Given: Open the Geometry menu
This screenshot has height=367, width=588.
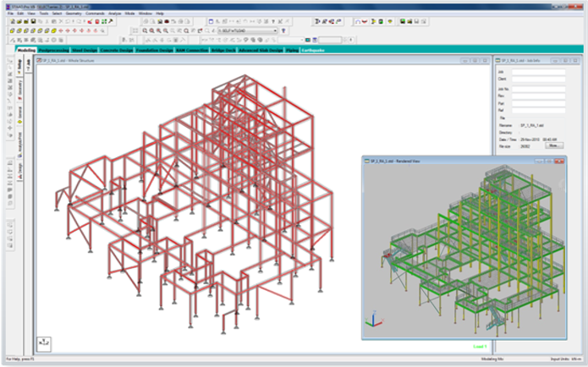Looking at the screenshot, I should click(71, 14).
